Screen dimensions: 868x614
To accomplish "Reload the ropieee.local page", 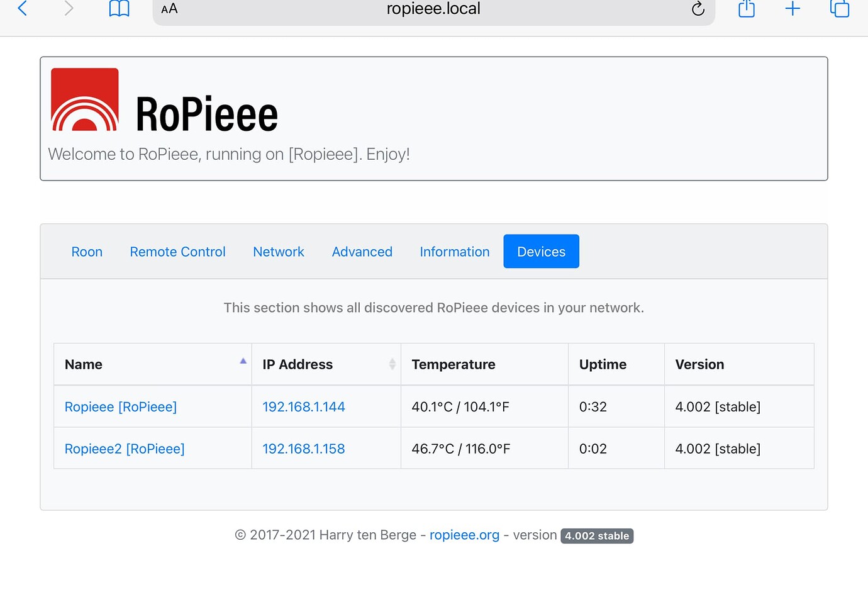I will [x=697, y=9].
